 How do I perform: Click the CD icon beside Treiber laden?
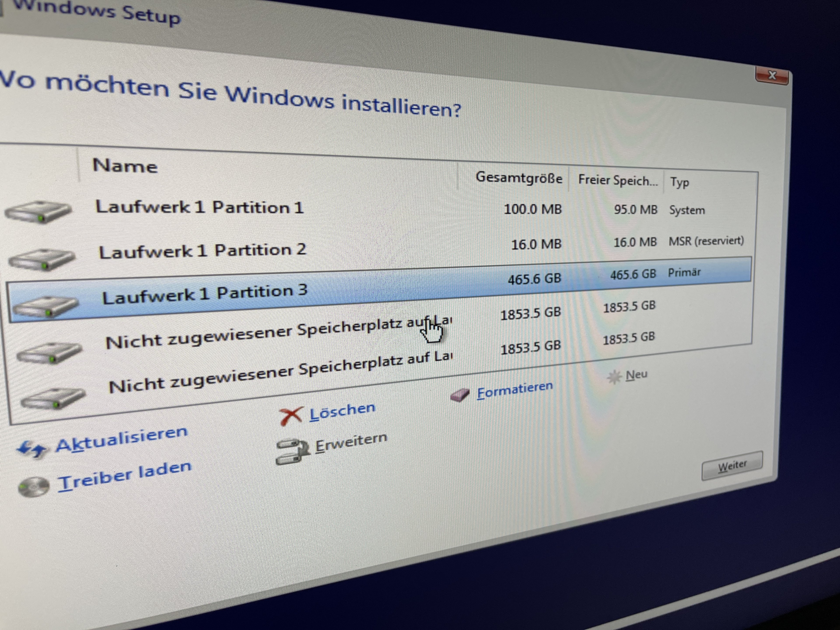(34, 487)
